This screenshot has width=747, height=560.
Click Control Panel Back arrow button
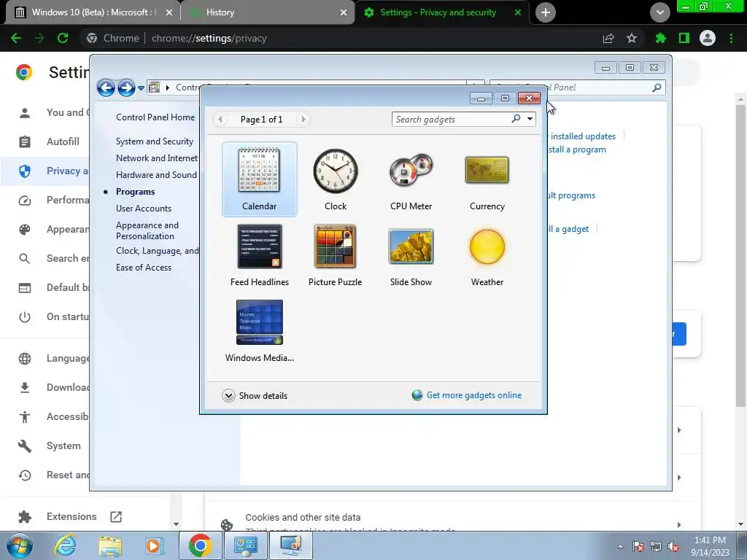click(x=106, y=87)
